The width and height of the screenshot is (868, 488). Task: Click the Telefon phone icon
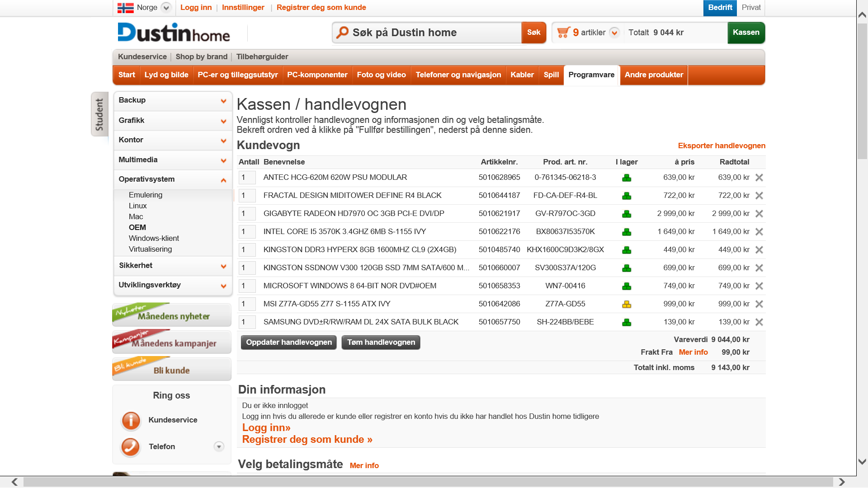[x=130, y=447]
